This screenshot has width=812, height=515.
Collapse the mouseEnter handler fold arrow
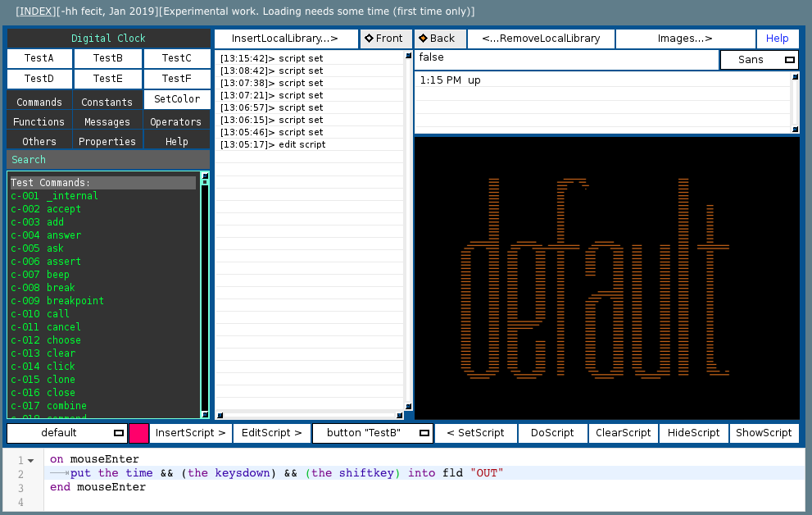tap(30, 460)
